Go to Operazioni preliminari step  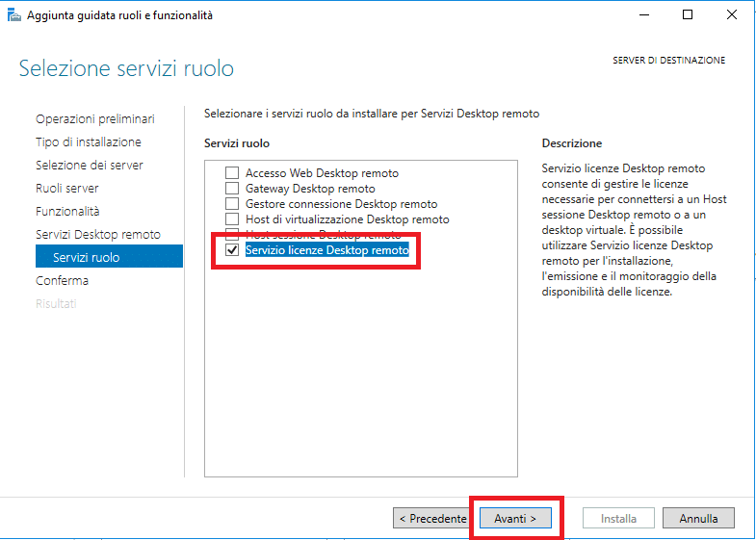point(95,119)
